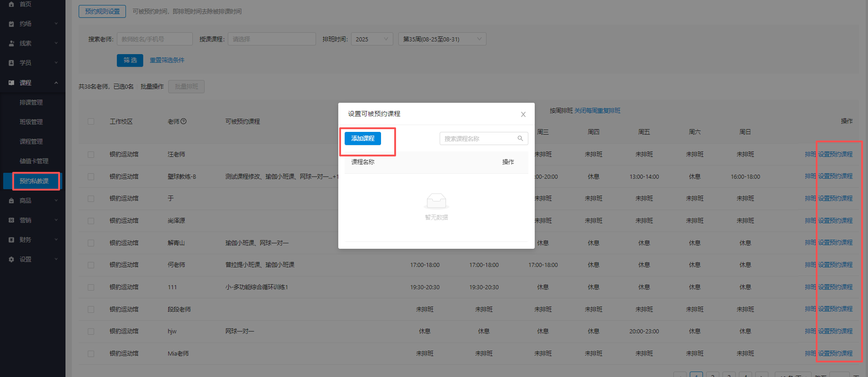Click 设置预约课程 for hjw

point(835,331)
